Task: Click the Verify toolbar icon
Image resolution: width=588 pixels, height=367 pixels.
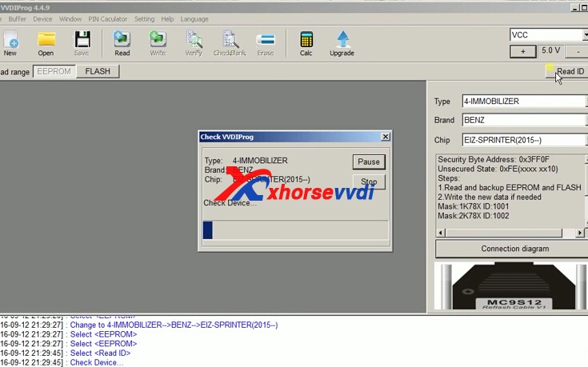Action: [194, 42]
